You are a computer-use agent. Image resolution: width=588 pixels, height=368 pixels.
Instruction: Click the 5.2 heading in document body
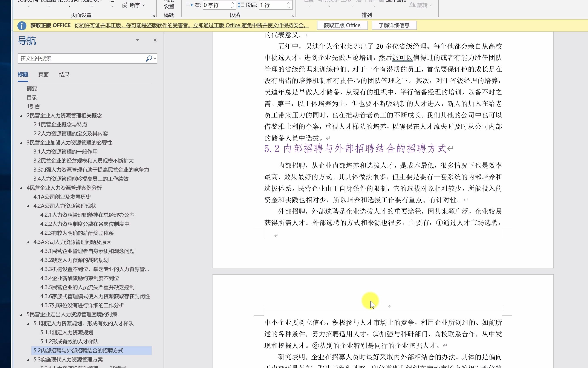click(x=356, y=148)
